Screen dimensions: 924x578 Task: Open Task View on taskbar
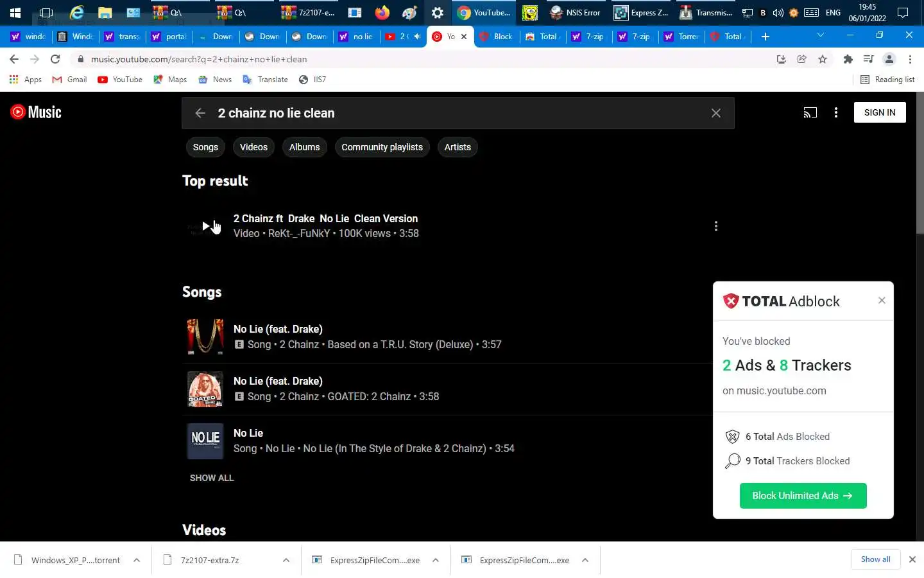click(46, 12)
